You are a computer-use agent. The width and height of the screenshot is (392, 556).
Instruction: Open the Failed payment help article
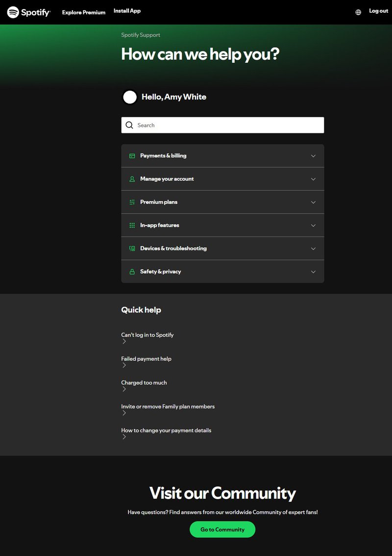pos(146,358)
